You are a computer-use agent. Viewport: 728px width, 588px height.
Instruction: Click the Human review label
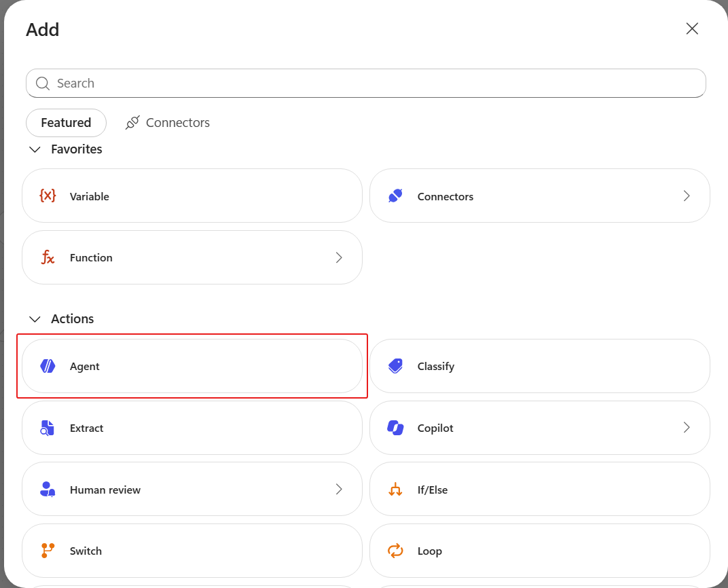coord(105,490)
